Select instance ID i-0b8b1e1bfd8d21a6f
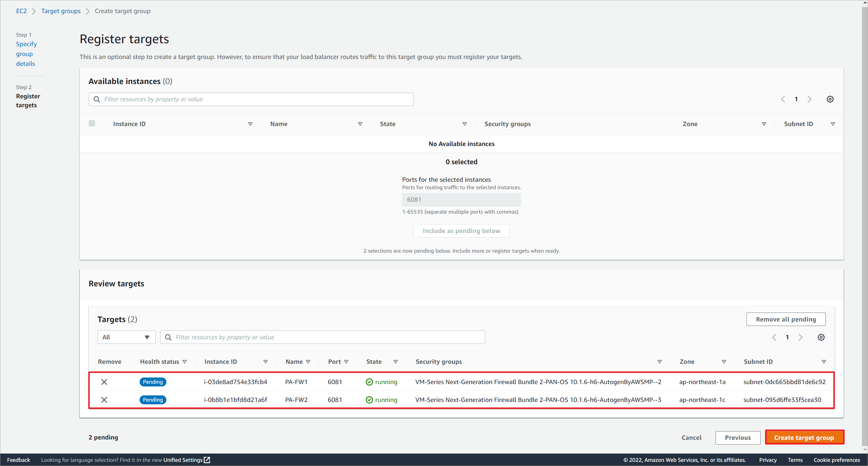 (x=235, y=400)
